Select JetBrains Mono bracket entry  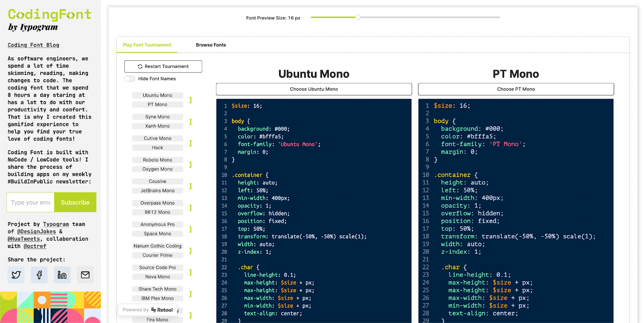pyautogui.click(x=157, y=191)
